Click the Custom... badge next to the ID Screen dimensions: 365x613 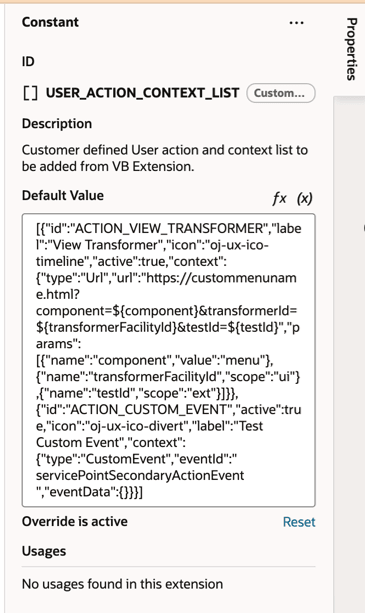pos(281,93)
